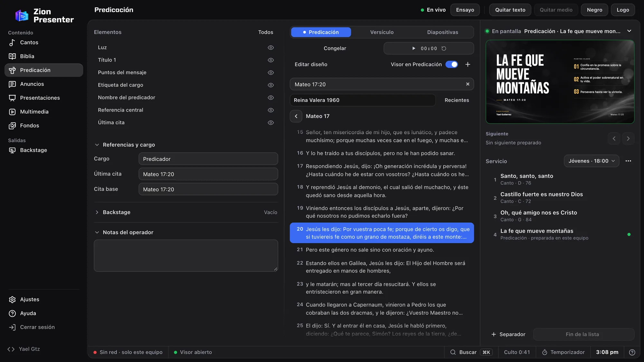
Task: Click the Congelar button
Action: coord(335,48)
